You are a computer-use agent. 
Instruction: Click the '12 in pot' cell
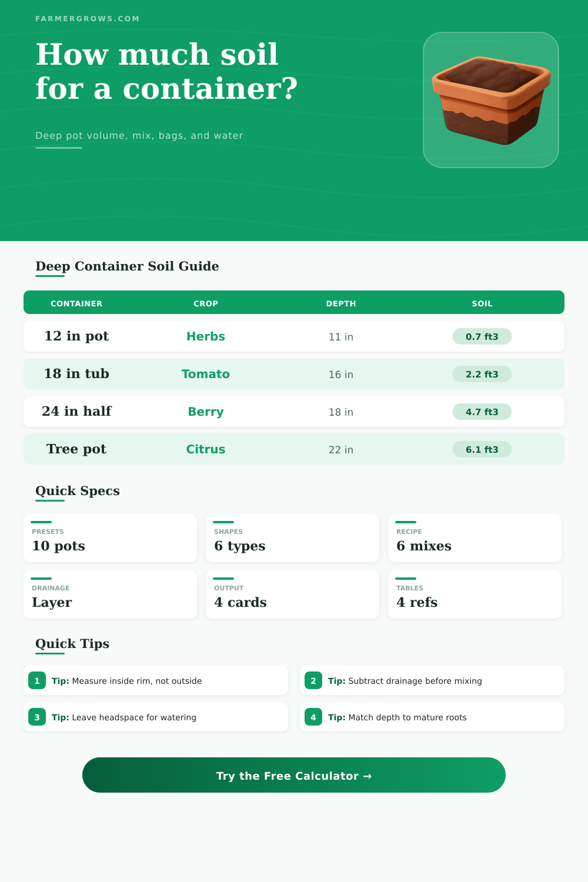click(76, 336)
